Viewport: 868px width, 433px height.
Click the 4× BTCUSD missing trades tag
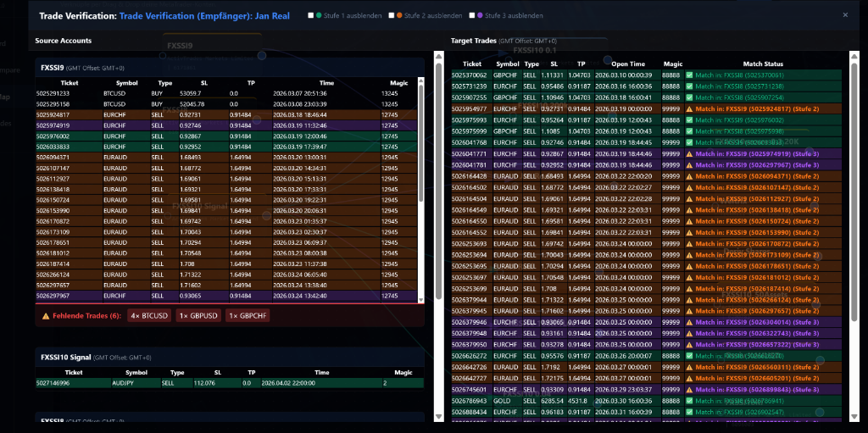pos(147,316)
